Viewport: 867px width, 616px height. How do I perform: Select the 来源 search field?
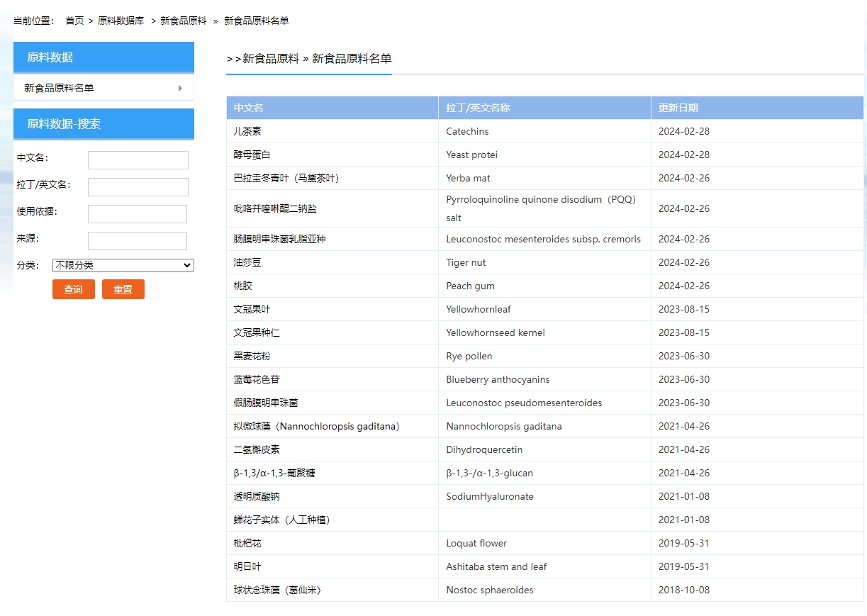137,240
